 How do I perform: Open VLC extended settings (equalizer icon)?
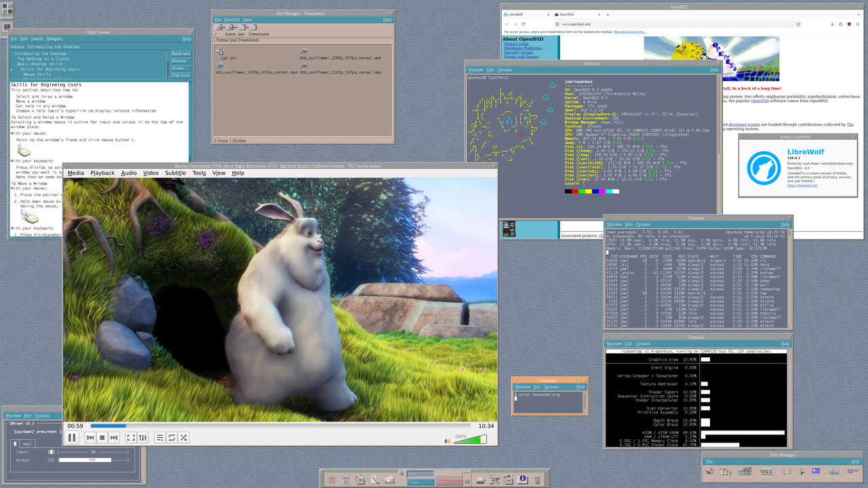(143, 438)
